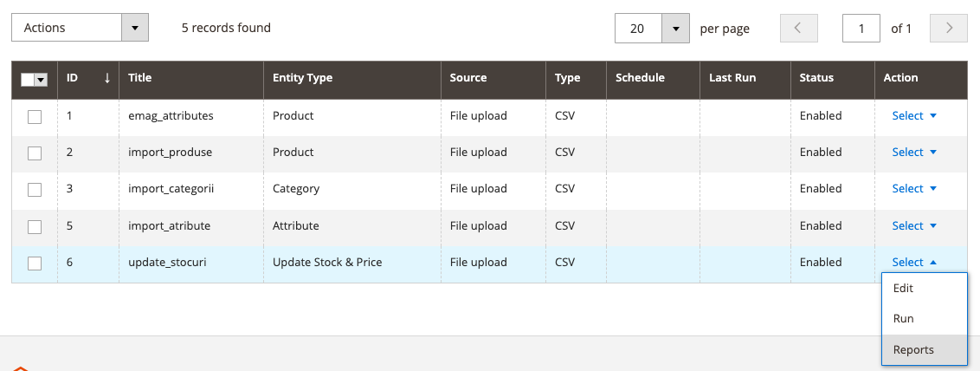Click the Source column header
Viewport: 980px width, 371px height.
pos(493,78)
